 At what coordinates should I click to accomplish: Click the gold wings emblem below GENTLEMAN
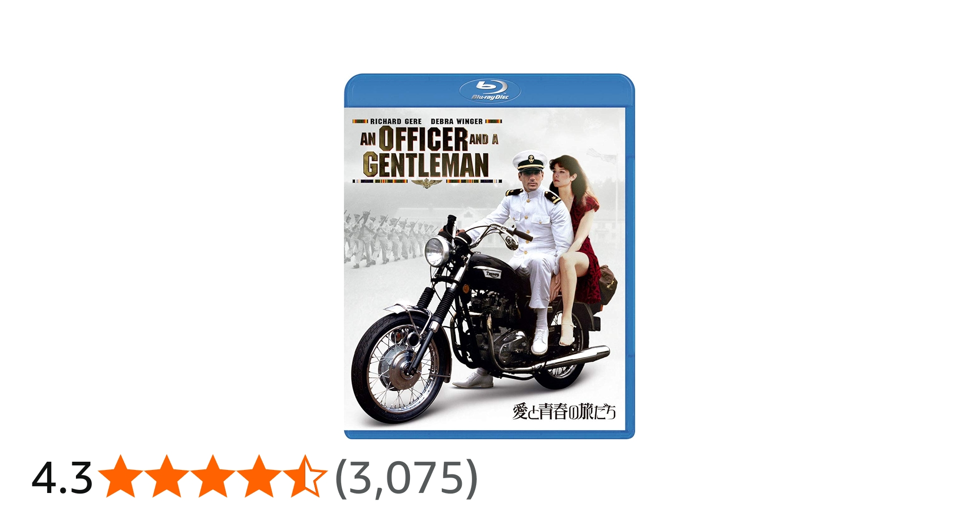coord(426,183)
